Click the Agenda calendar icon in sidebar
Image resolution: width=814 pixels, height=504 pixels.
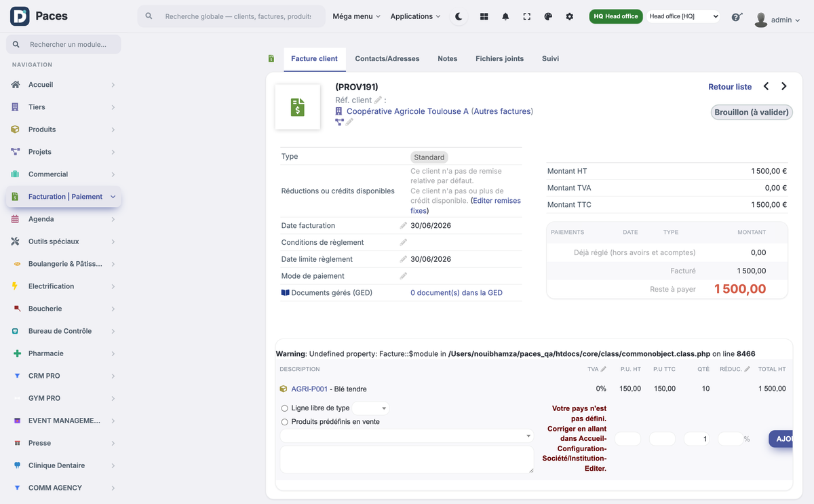(16, 219)
